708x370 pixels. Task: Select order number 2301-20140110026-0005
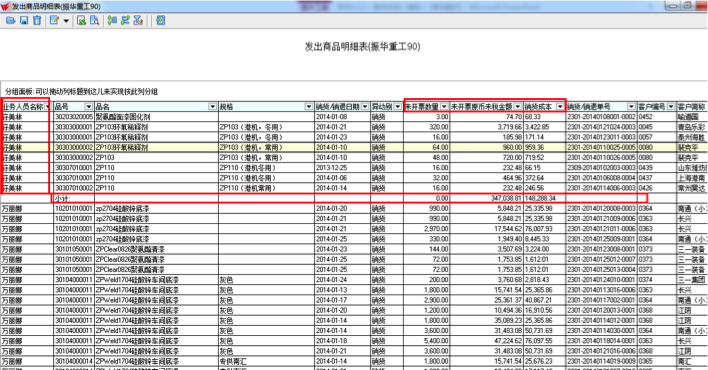tap(601, 157)
